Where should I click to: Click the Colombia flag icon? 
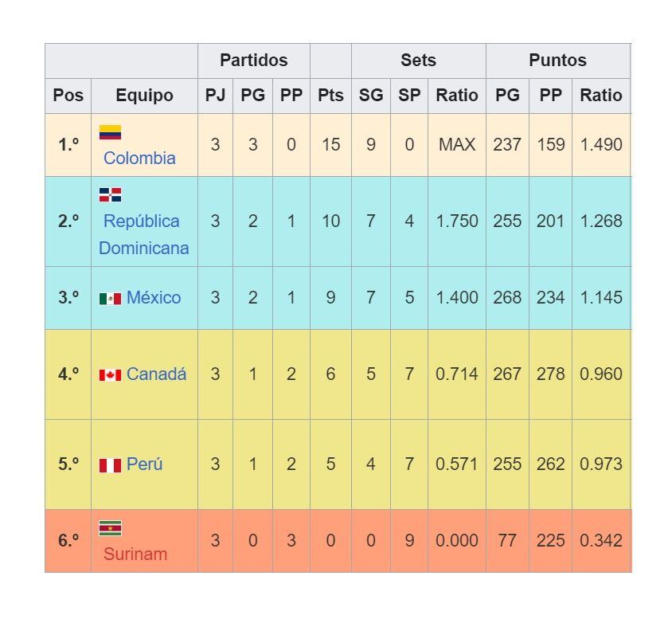[x=110, y=132]
